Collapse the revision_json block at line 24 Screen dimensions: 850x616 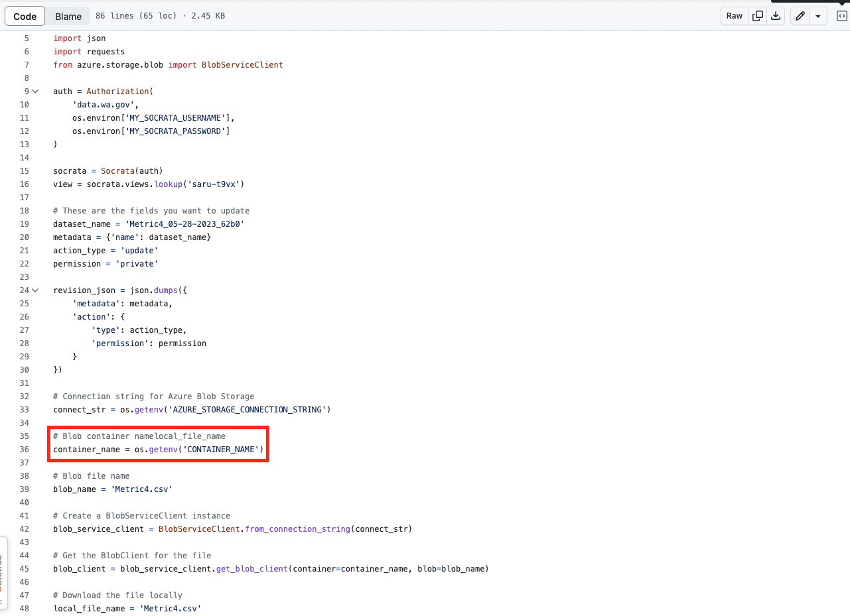[35, 290]
